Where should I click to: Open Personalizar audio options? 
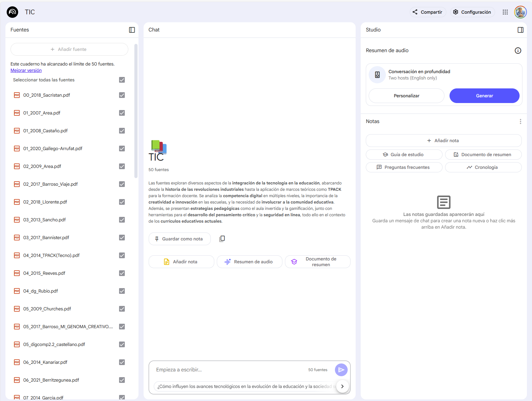coord(406,96)
